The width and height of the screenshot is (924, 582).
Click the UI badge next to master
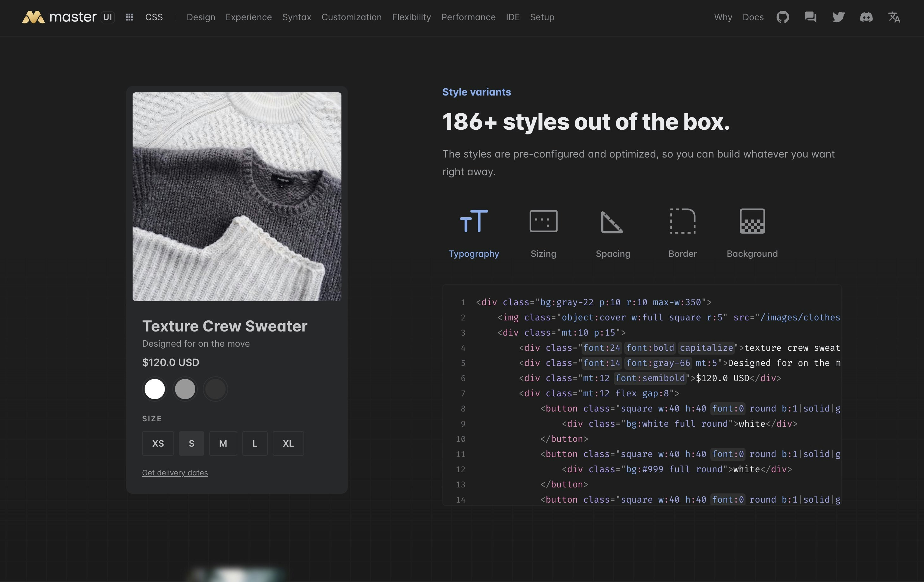tap(108, 17)
